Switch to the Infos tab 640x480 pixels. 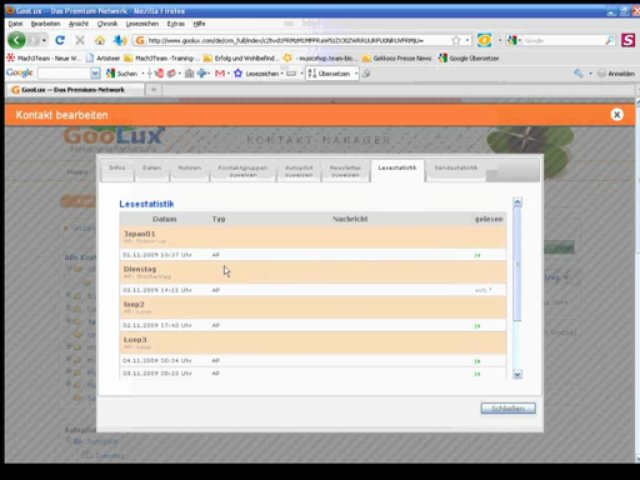(x=117, y=170)
